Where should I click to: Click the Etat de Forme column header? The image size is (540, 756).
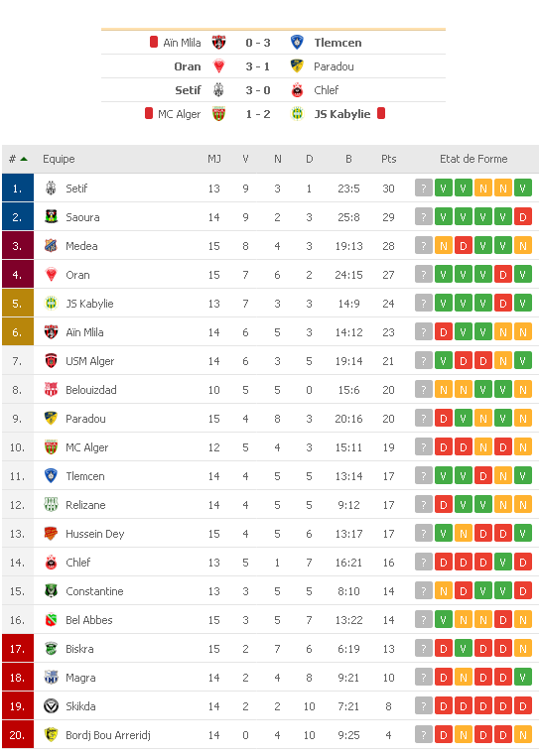tap(473, 159)
